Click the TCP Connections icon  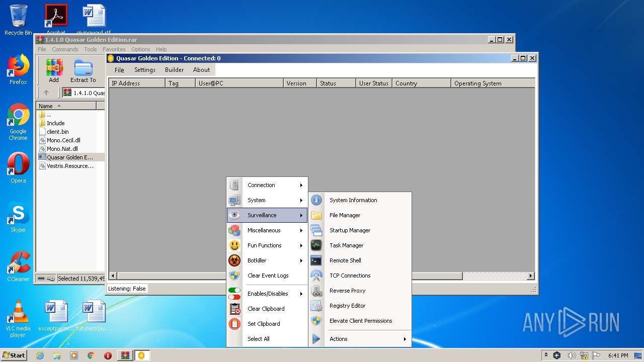[x=316, y=276]
